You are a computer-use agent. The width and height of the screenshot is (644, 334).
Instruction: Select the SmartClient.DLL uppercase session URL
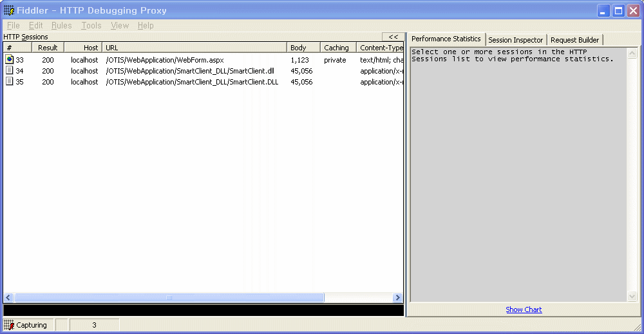click(x=192, y=82)
